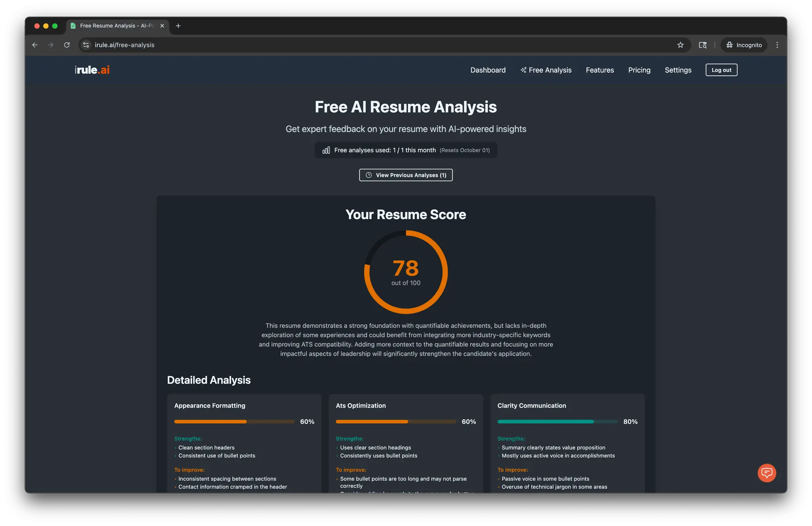Click 'Uses clear section headings'

[375, 448]
